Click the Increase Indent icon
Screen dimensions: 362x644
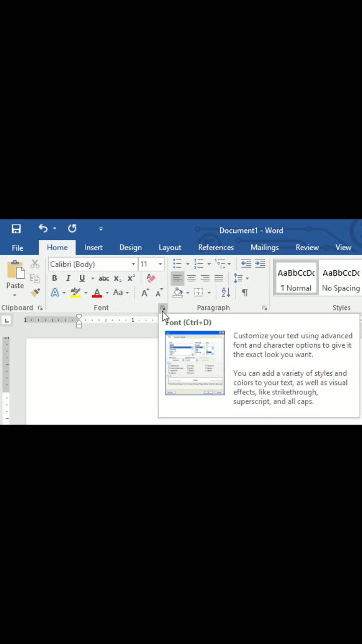[260, 264]
